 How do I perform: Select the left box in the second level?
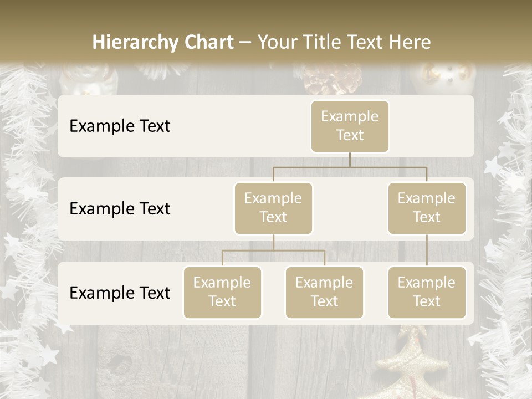click(x=273, y=208)
